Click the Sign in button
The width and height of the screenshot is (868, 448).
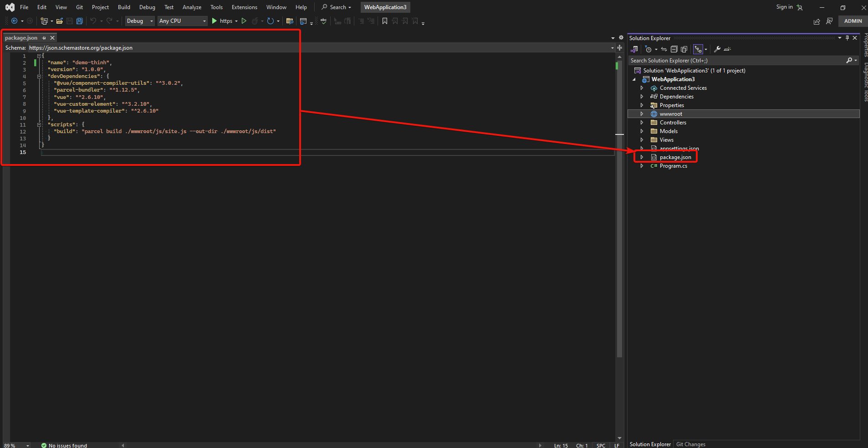point(784,7)
